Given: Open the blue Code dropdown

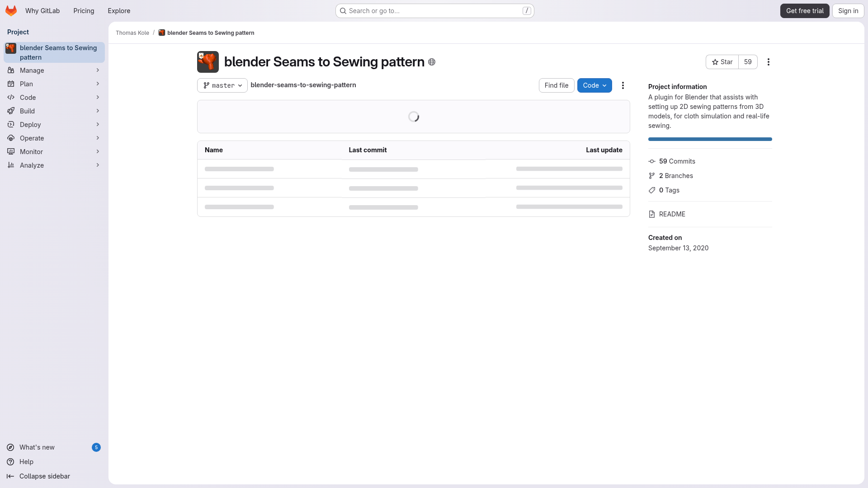Looking at the screenshot, I should tap(594, 85).
